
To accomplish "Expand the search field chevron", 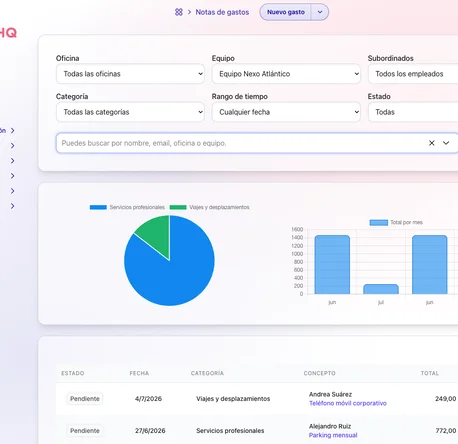I will 446,143.
